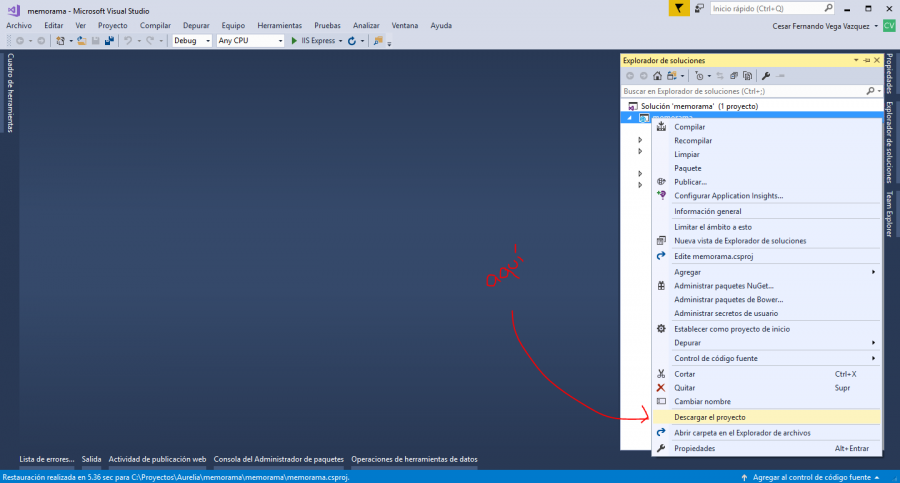The image size is (900, 483).
Task: Select Establecer como proyecto de inicio
Action: click(x=766, y=329)
